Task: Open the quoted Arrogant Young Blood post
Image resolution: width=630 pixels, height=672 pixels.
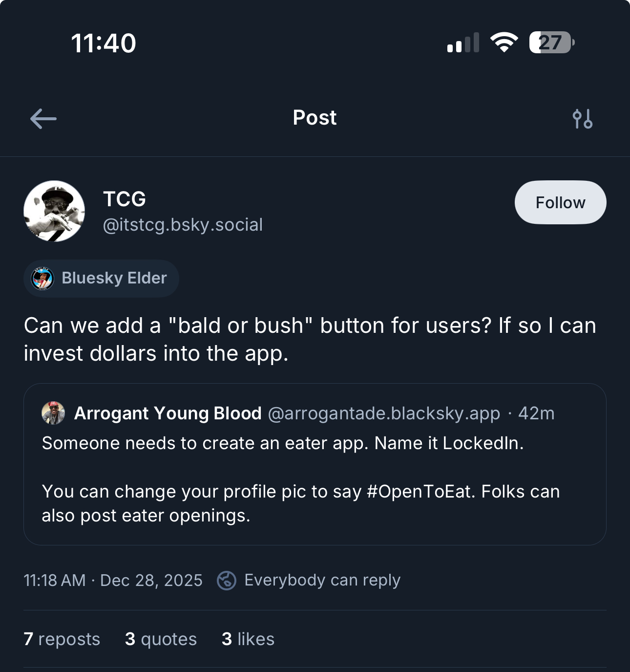Action: click(315, 479)
